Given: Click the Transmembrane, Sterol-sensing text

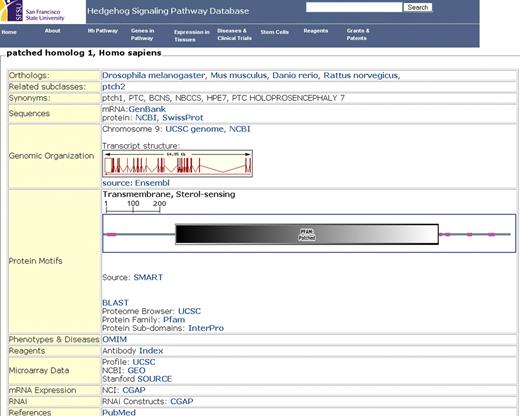Looking at the screenshot, I should (x=169, y=194).
